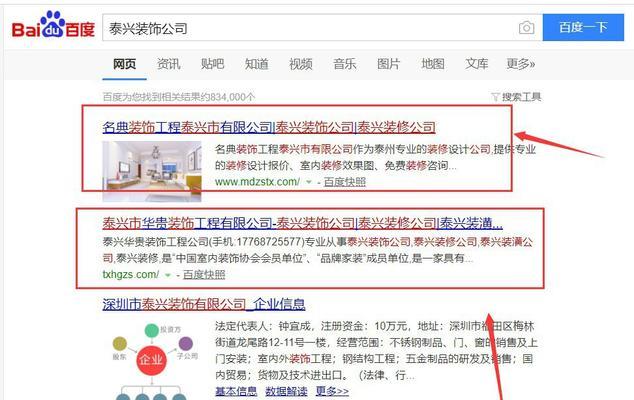Expand dropdown arrow next to txhgzs.com
Screen dimensions: 634x400
coord(168,275)
